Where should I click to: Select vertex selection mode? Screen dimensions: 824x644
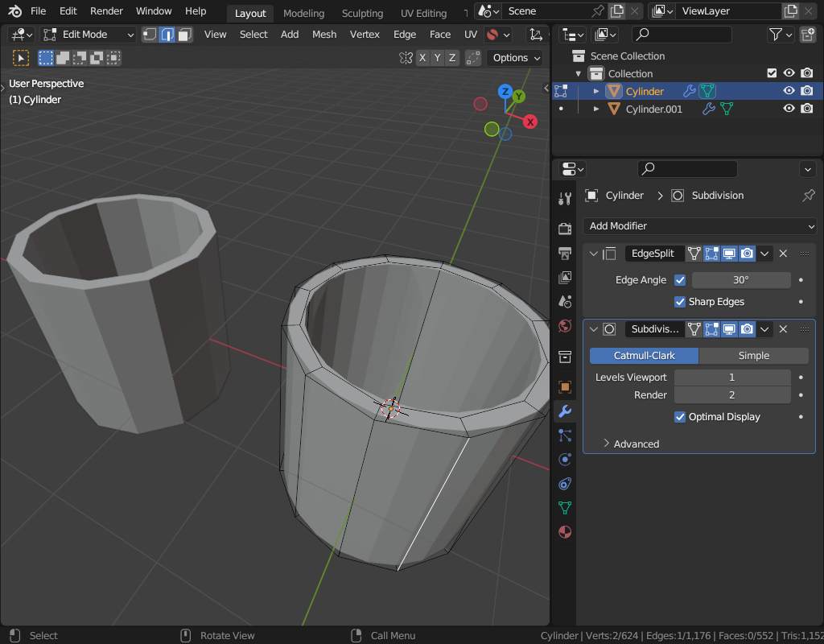pos(150,35)
